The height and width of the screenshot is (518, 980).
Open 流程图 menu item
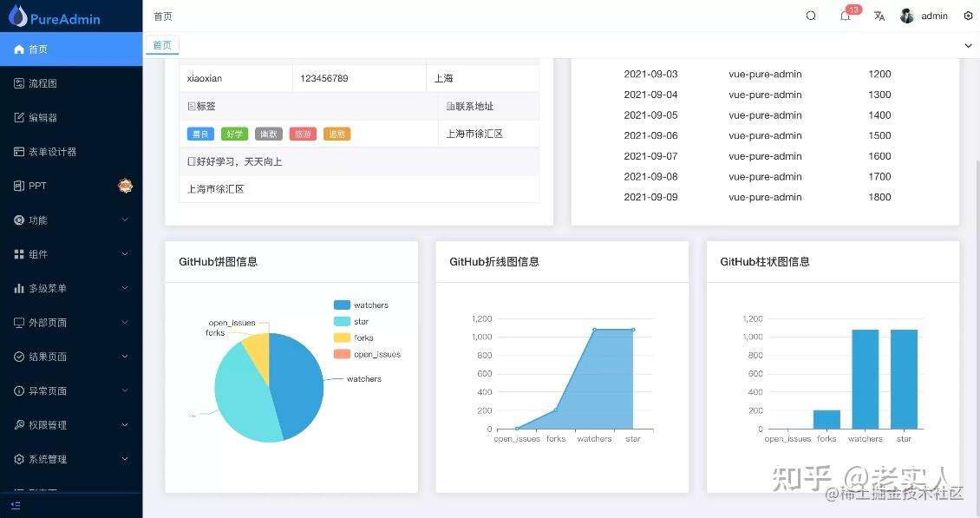(x=71, y=83)
